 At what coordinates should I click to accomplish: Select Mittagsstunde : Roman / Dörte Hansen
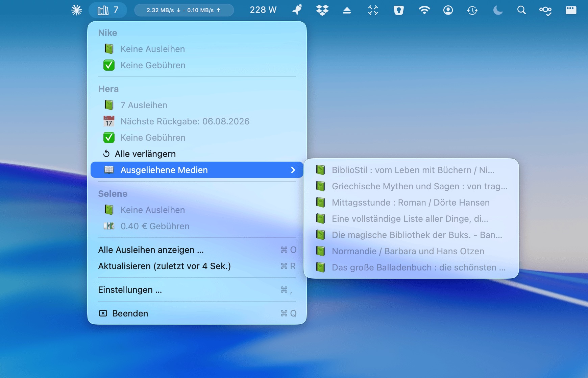click(411, 203)
